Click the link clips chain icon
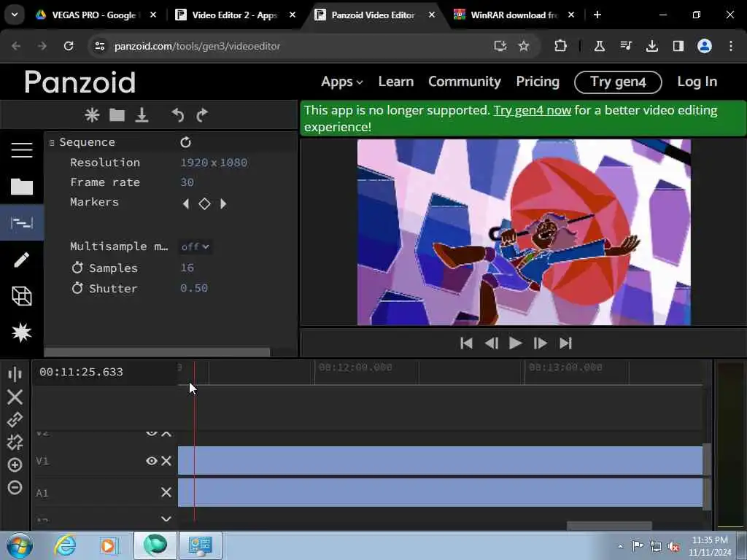 (15, 419)
